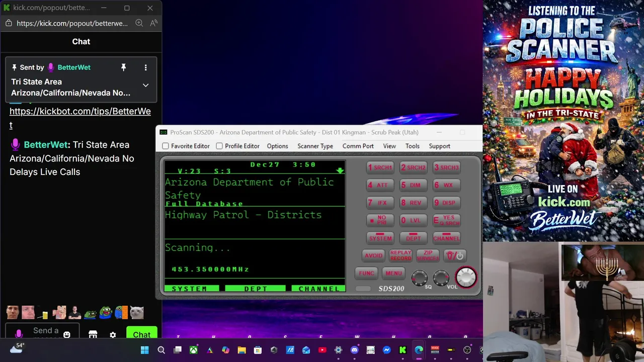Open the Kick shop icon
The height and width of the screenshot is (362, 644).
click(x=93, y=334)
